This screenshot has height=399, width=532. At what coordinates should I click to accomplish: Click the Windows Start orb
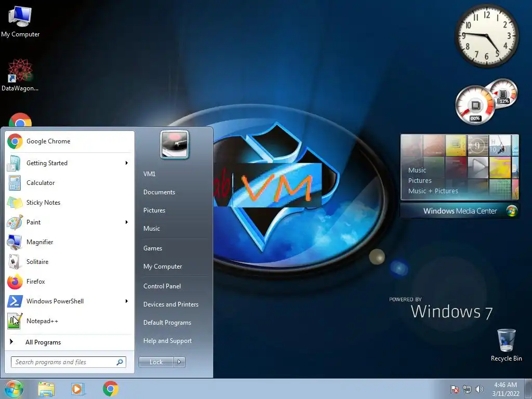click(14, 389)
